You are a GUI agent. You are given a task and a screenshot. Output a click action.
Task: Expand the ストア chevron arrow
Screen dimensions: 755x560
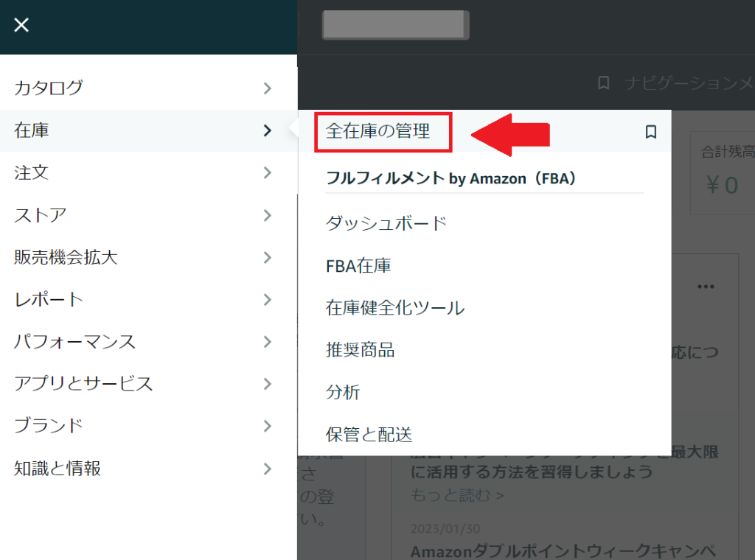268,215
